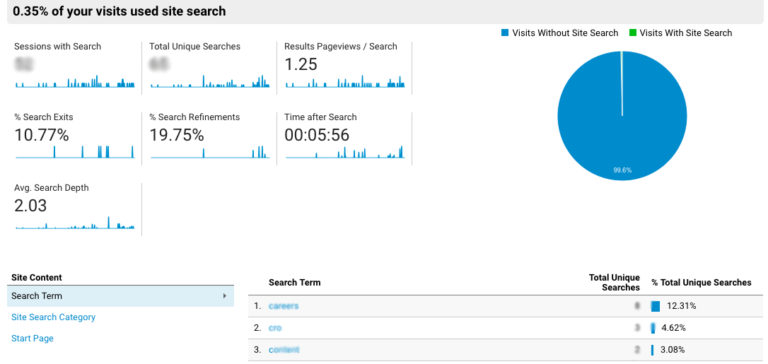Click the Visits With Site Search legend label

tap(686, 33)
